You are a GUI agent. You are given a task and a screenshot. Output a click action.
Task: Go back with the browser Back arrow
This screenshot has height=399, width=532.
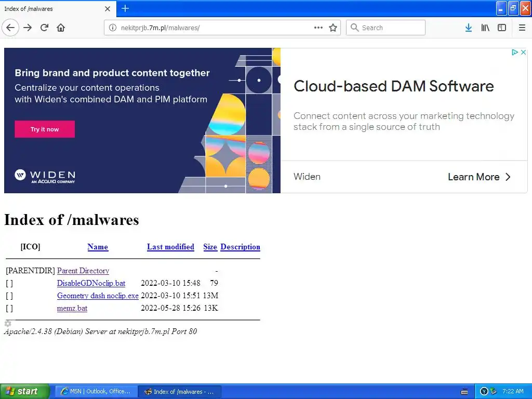pyautogui.click(x=10, y=28)
